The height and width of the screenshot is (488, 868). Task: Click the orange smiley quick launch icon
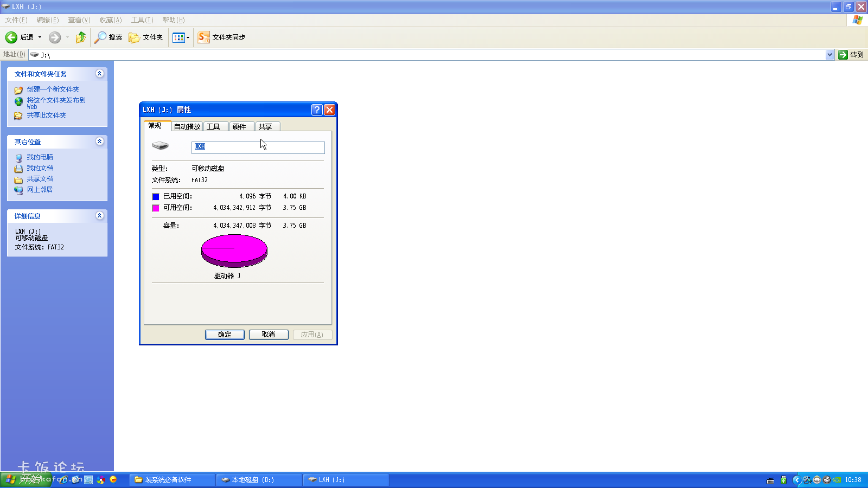[113, 479]
